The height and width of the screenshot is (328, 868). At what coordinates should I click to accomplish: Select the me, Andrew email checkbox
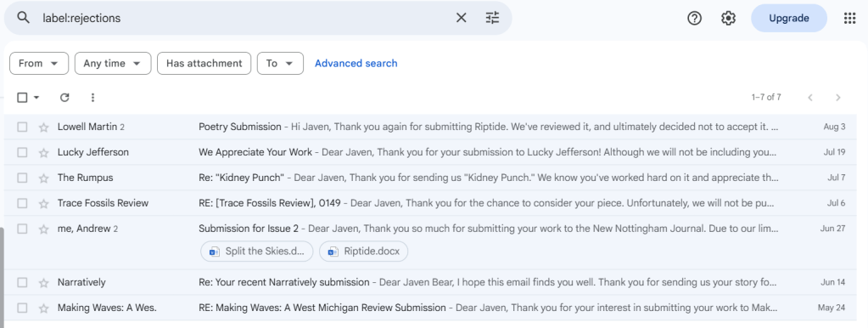22,229
